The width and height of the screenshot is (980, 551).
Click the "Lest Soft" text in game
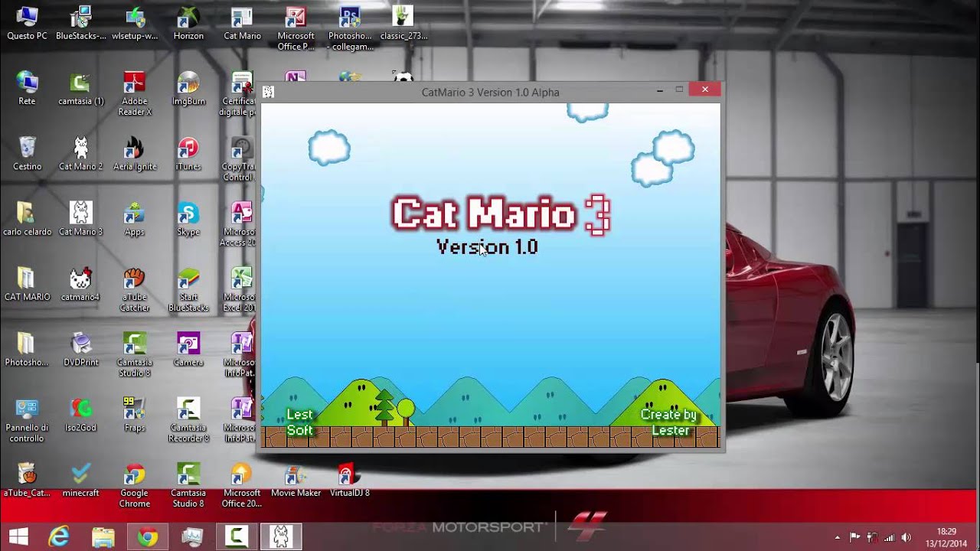[299, 422]
